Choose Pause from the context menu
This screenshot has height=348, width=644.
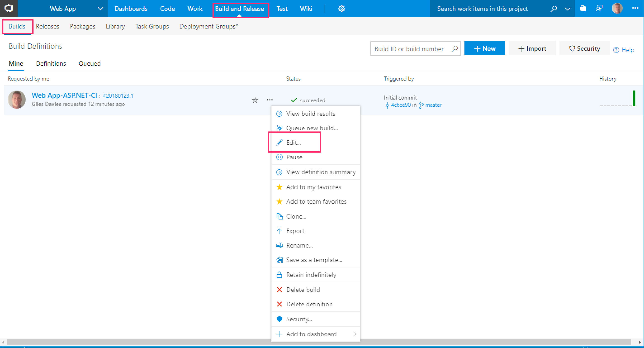click(294, 157)
